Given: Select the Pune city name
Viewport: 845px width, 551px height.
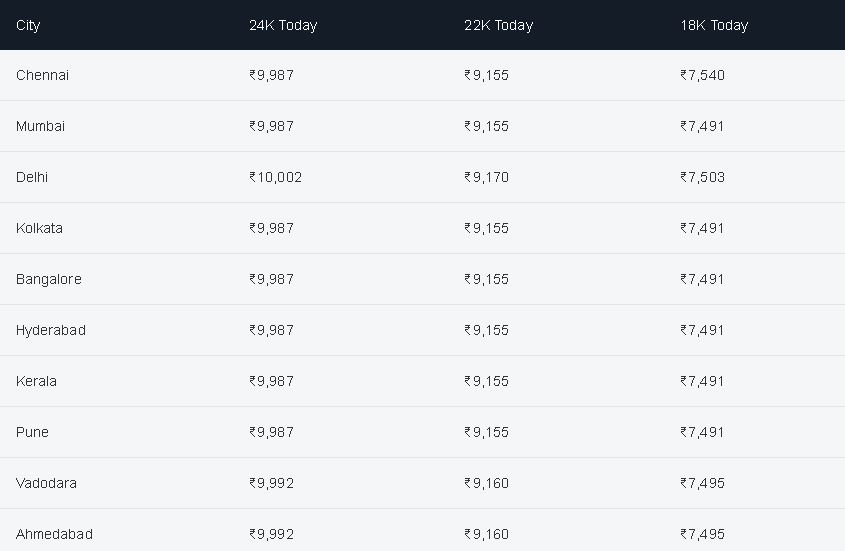Looking at the screenshot, I should pyautogui.click(x=32, y=432).
